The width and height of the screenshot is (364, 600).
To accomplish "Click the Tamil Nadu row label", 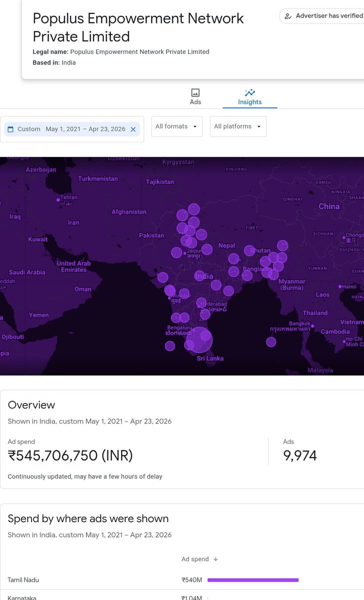I will [x=23, y=580].
